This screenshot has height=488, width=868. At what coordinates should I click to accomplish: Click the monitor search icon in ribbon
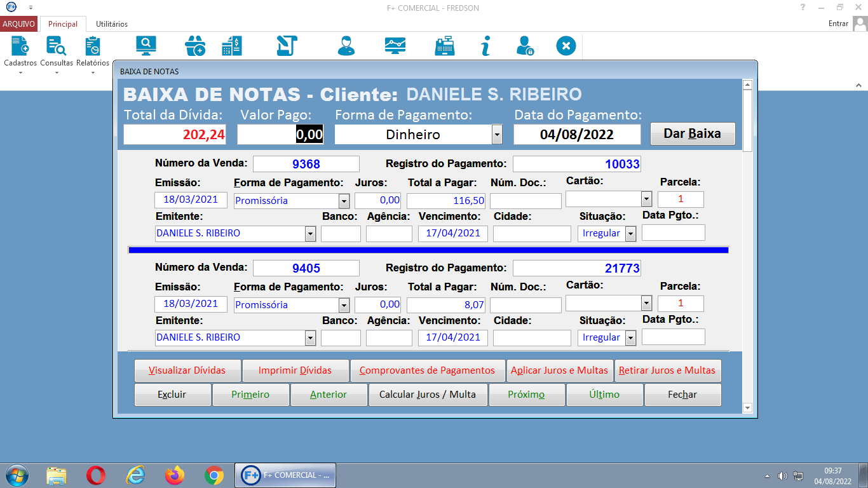(x=146, y=46)
